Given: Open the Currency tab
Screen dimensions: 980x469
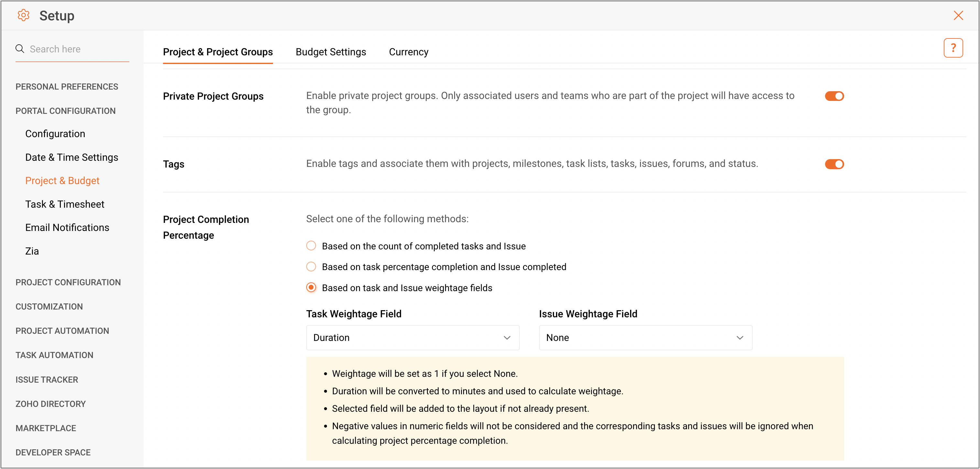Looking at the screenshot, I should tap(408, 52).
